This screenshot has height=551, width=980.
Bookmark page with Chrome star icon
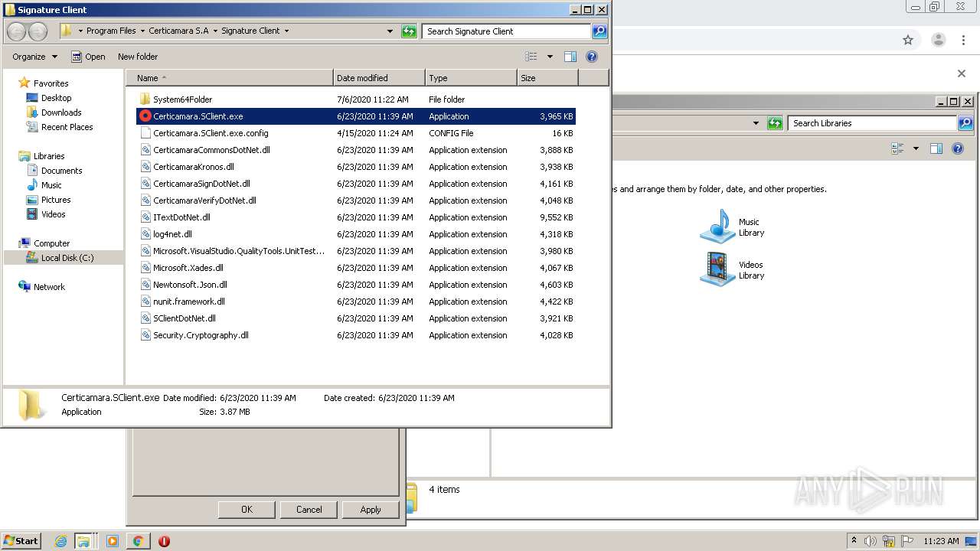click(908, 40)
